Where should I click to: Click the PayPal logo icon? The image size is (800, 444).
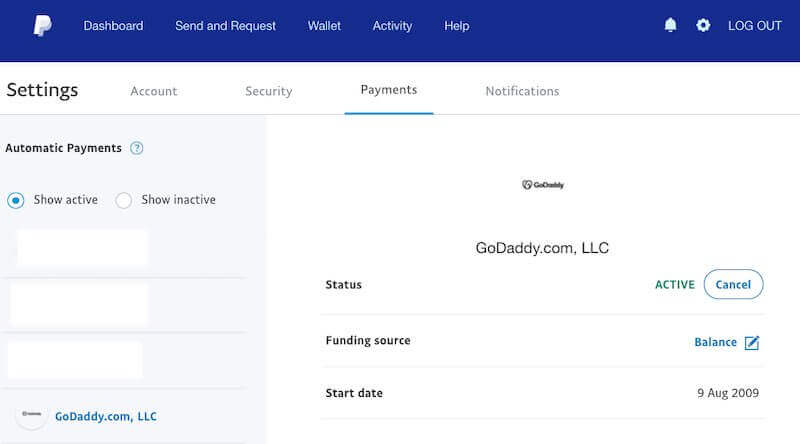tap(42, 26)
